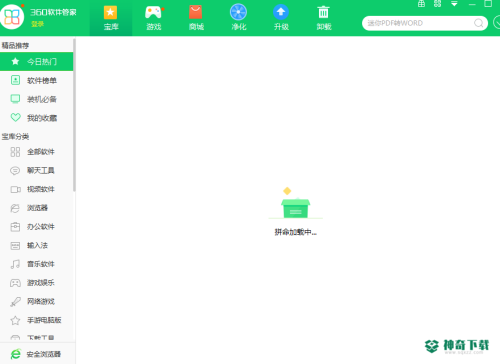The image size is (500, 364).
Task: Click the four-square grid icon in title bar
Action: pos(438,4)
